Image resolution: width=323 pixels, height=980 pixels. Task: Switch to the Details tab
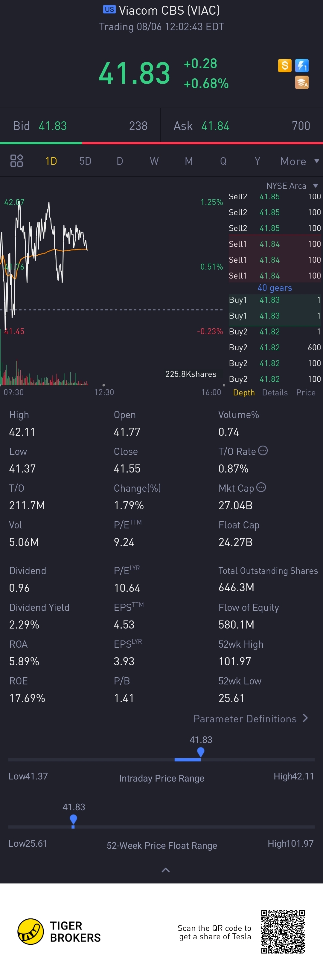(275, 393)
